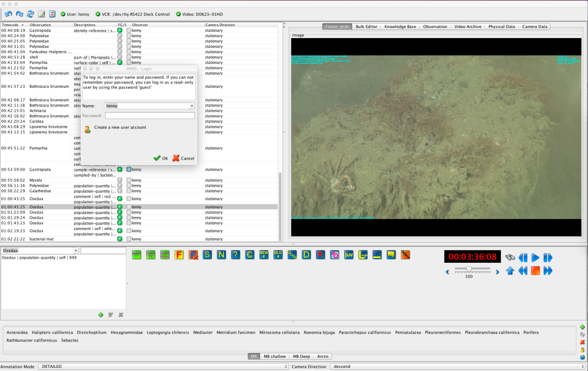This screenshot has height=371, width=588.
Task: Open the Name dropdown in the login dialog
Action: 191,105
